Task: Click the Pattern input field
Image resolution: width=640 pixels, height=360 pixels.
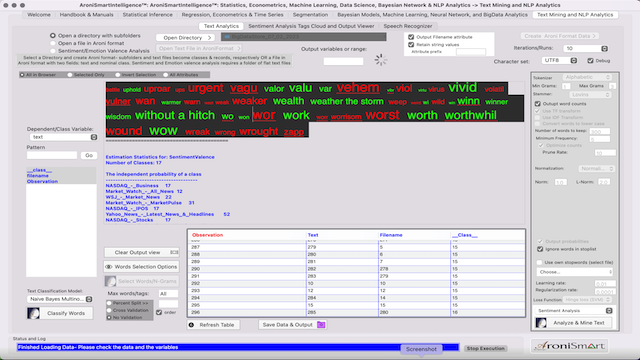Action: (x=52, y=156)
